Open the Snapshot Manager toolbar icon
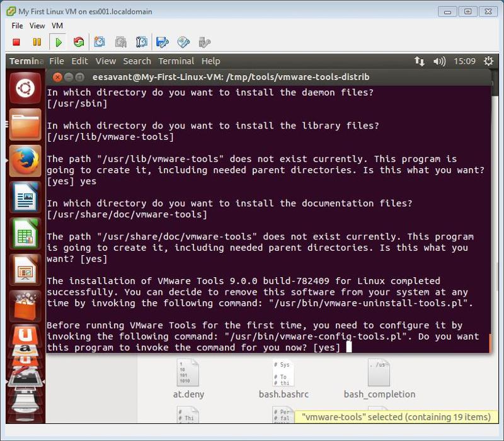Image resolution: width=504 pixels, height=441 pixels. (x=141, y=42)
